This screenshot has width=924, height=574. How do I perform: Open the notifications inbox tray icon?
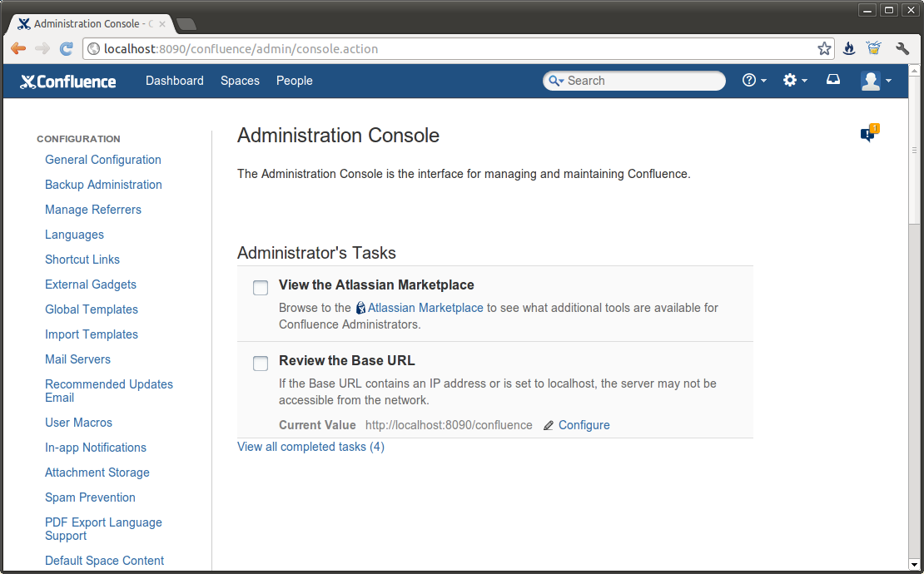(833, 80)
